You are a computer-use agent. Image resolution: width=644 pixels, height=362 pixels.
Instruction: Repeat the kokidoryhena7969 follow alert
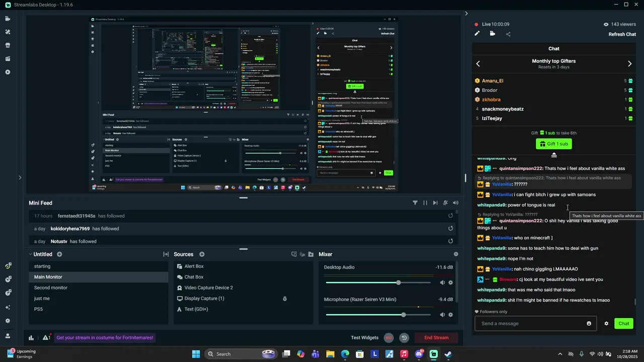click(x=451, y=228)
